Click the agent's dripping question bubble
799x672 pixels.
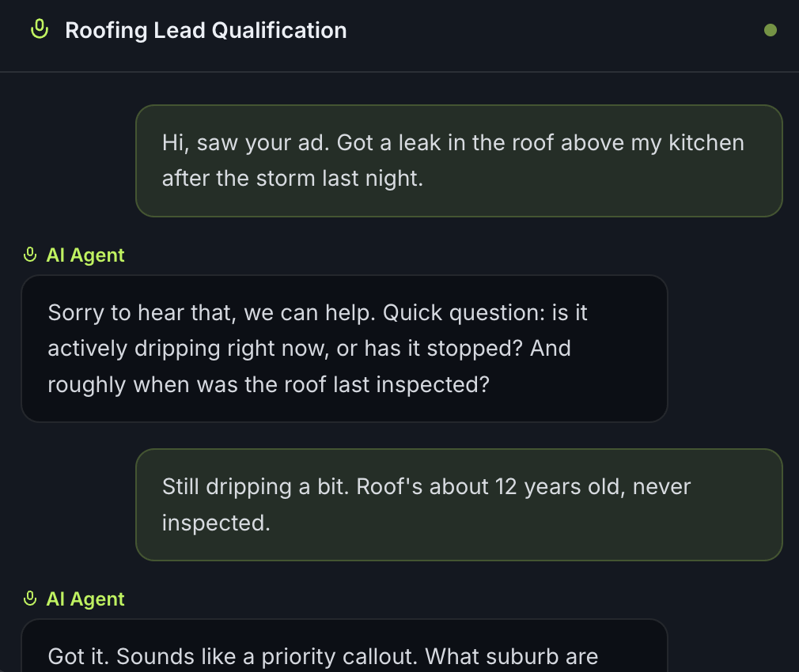(345, 348)
